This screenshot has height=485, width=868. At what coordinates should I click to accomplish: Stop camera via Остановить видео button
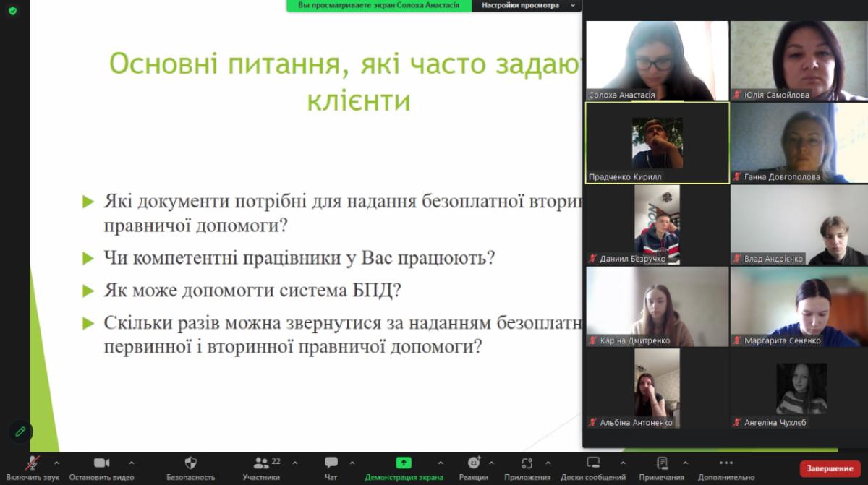(x=101, y=468)
